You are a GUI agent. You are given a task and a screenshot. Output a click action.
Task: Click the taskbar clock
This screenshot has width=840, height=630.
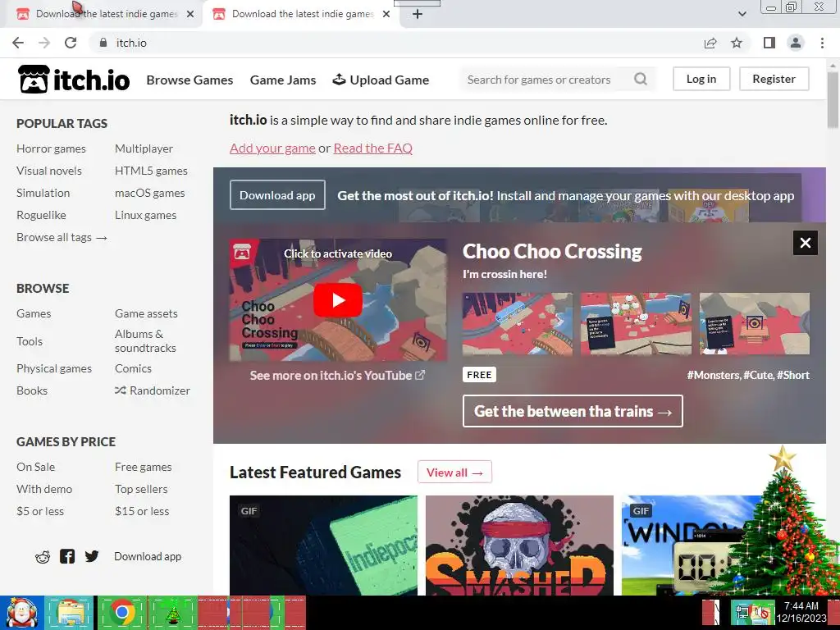tap(801, 612)
